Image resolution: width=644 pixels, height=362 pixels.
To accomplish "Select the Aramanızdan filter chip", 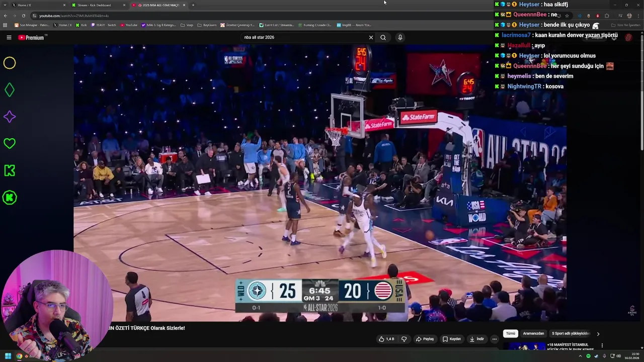I will pyautogui.click(x=533, y=333).
